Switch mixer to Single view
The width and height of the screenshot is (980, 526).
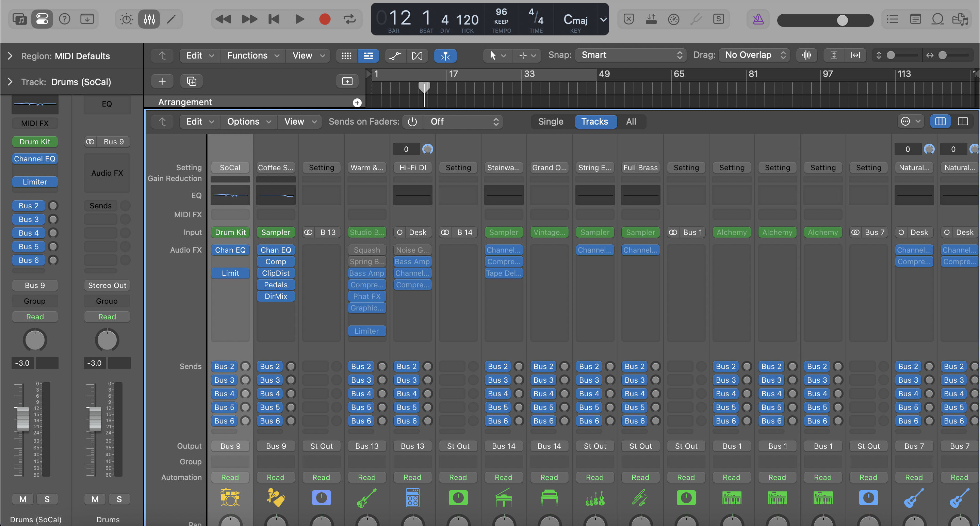pos(551,122)
